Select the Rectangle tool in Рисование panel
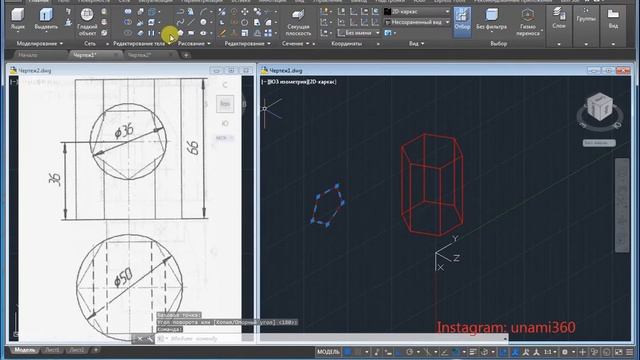 (x=191, y=33)
